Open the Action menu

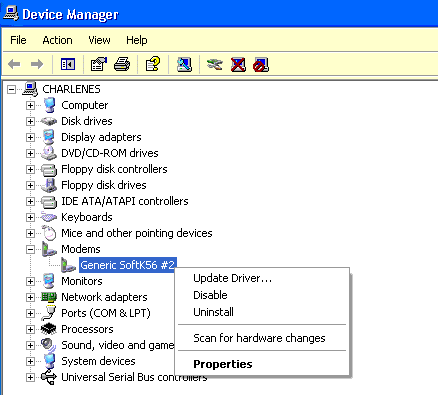point(57,40)
